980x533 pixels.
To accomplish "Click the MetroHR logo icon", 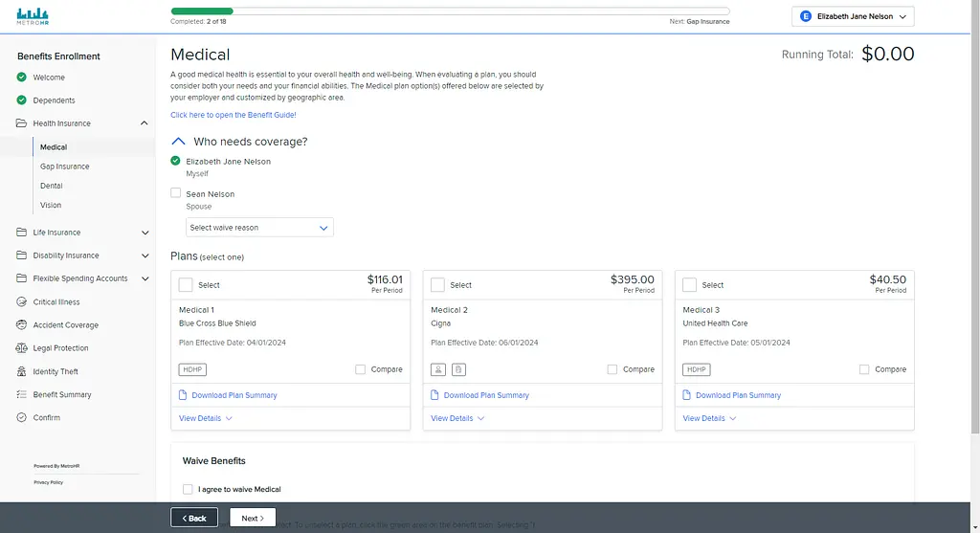I will point(33,18).
